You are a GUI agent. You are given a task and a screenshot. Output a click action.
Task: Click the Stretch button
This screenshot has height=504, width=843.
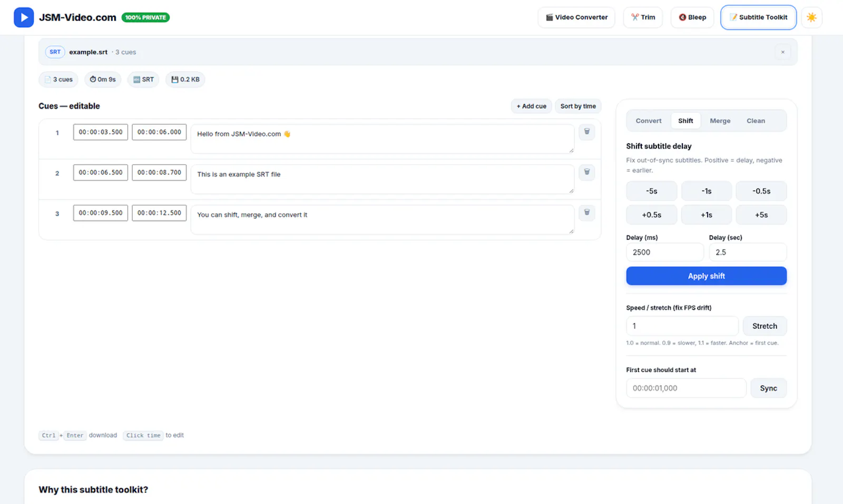pos(764,326)
